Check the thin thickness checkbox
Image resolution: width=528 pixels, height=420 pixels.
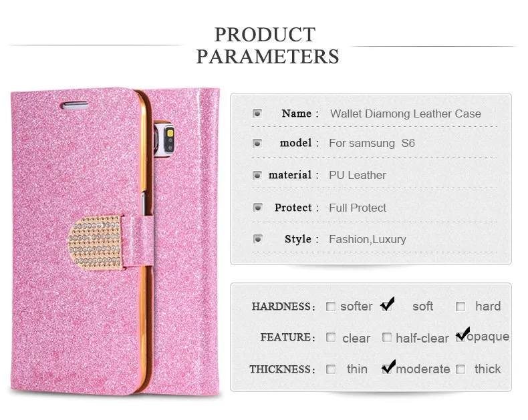click(x=331, y=369)
